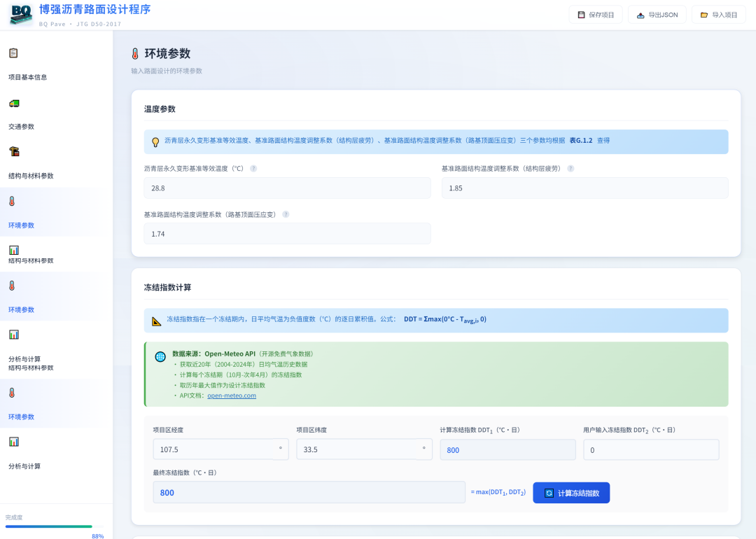Click the export icon of 导出JSON

click(x=640, y=15)
